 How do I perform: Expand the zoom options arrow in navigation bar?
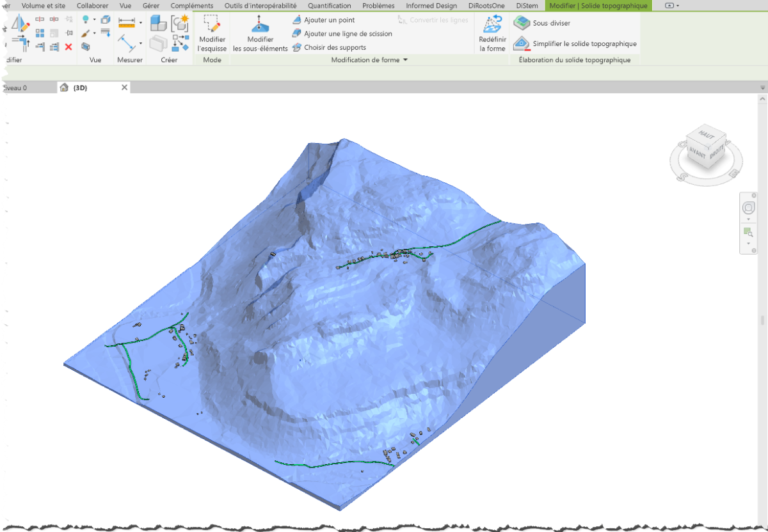[748, 244]
